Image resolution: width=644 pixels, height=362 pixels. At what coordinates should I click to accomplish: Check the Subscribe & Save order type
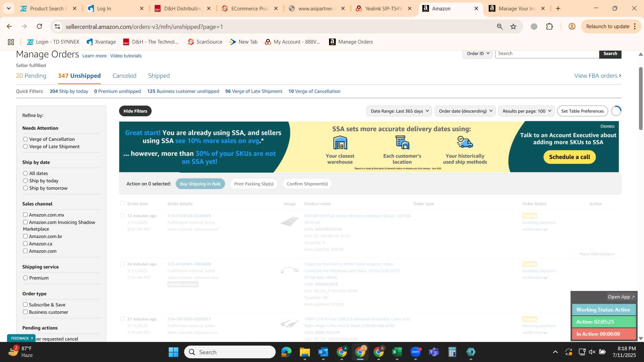[25, 305]
